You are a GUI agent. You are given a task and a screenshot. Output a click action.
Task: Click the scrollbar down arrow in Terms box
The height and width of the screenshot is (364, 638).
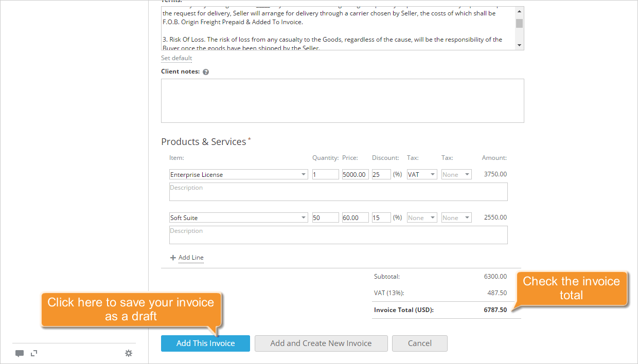519,45
